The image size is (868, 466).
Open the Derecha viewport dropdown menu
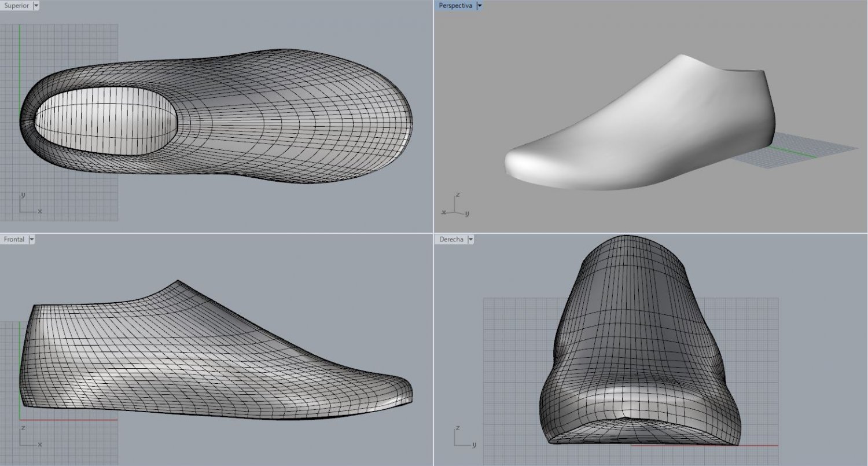point(471,239)
